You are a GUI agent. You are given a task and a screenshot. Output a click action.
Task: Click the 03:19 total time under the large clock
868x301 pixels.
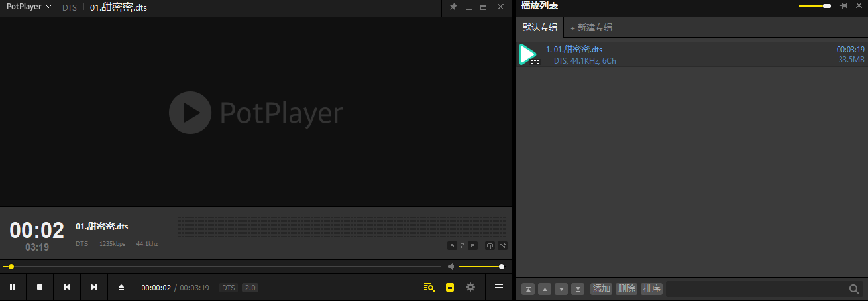coord(37,247)
